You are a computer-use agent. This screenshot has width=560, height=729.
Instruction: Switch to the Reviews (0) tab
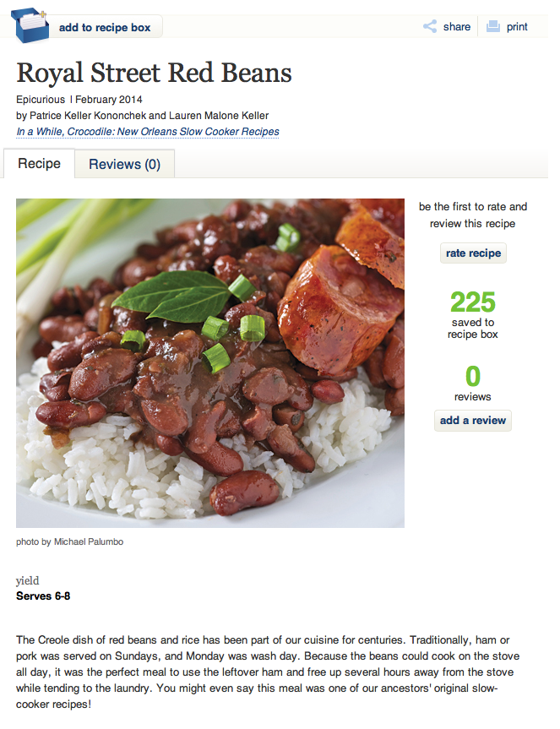click(x=123, y=163)
